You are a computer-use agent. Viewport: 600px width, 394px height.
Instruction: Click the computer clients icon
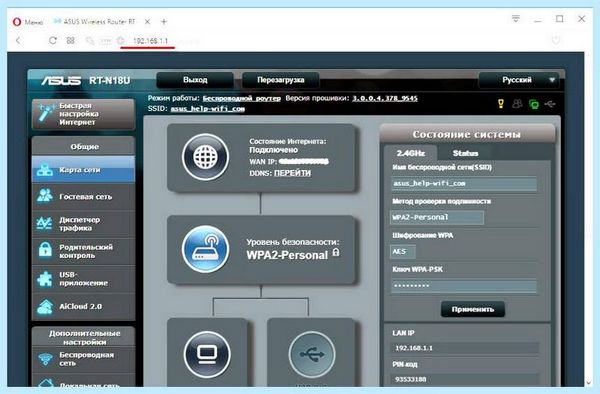(207, 354)
